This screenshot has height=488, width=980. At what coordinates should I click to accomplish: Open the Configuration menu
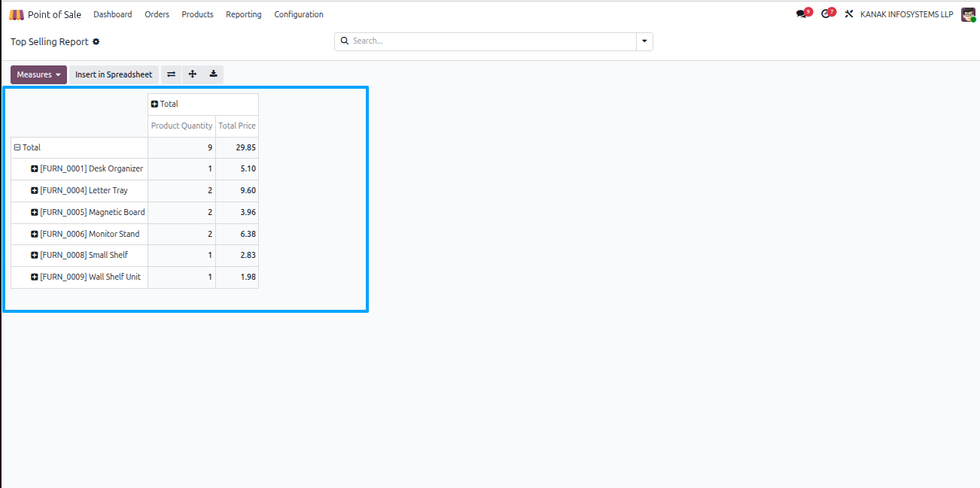(x=299, y=14)
